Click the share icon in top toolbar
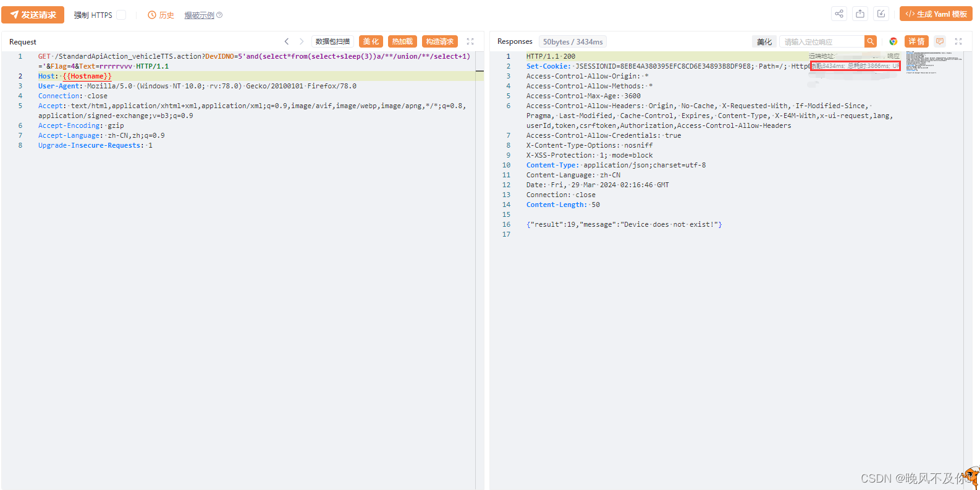The width and height of the screenshot is (980, 490). (x=839, y=14)
